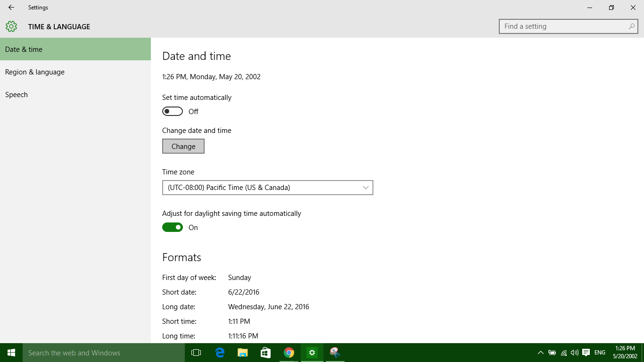Launch Google Chrome from the taskbar
644x362 pixels.
(x=289, y=352)
